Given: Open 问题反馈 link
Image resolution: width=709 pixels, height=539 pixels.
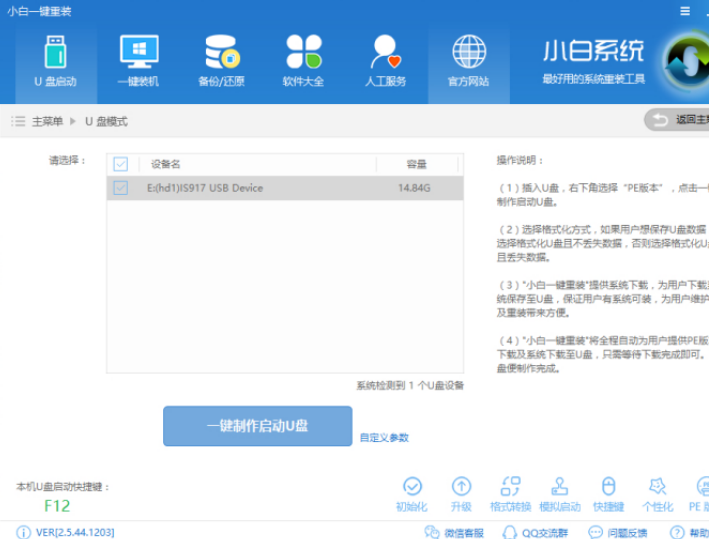Looking at the screenshot, I should pyautogui.click(x=618, y=533).
